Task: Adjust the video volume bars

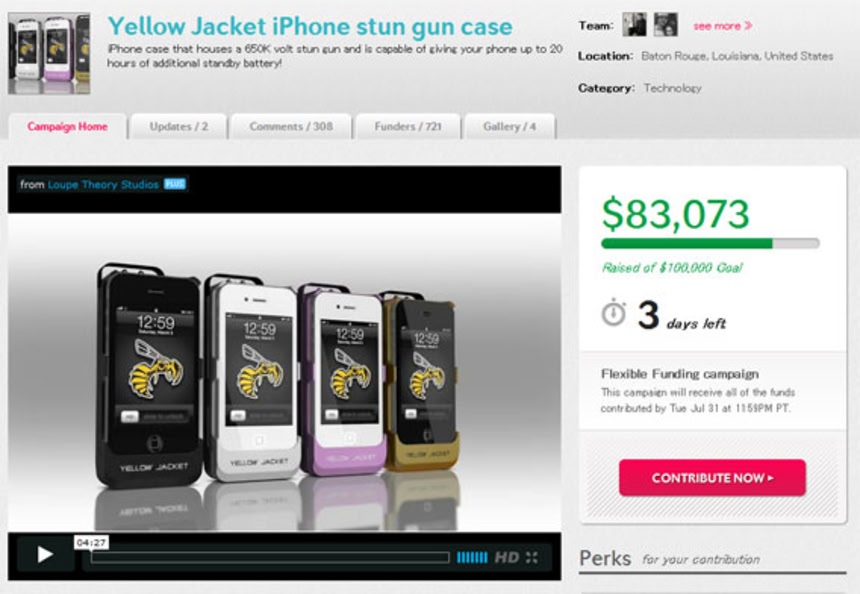Action: coord(472,558)
